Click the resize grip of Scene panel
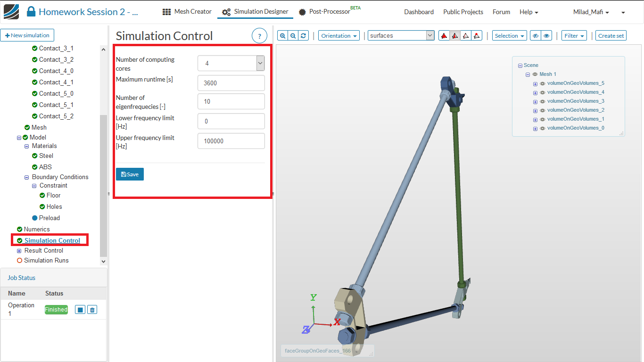 coord(621,133)
